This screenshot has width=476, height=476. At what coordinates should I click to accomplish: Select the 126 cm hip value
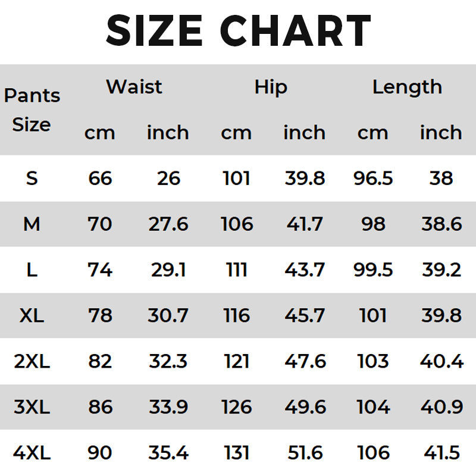coord(237,407)
